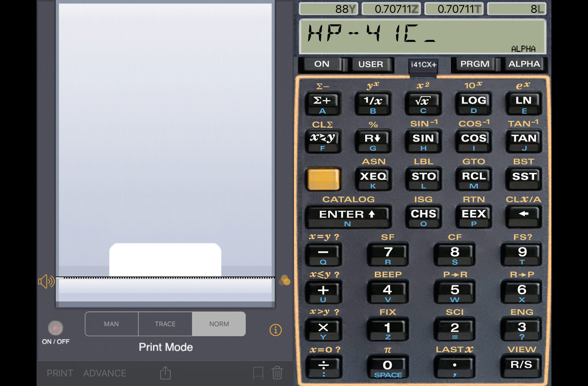Enable USER mode
Viewport: 588px width, 386px height.
(x=371, y=64)
